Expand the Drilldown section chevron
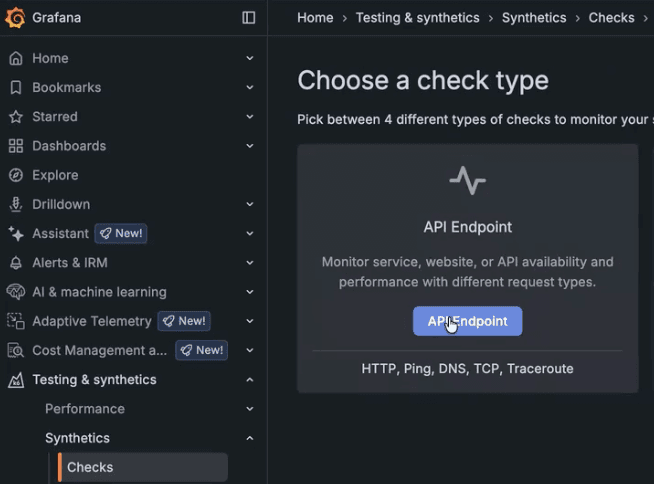The width and height of the screenshot is (654, 484). pyautogui.click(x=250, y=204)
